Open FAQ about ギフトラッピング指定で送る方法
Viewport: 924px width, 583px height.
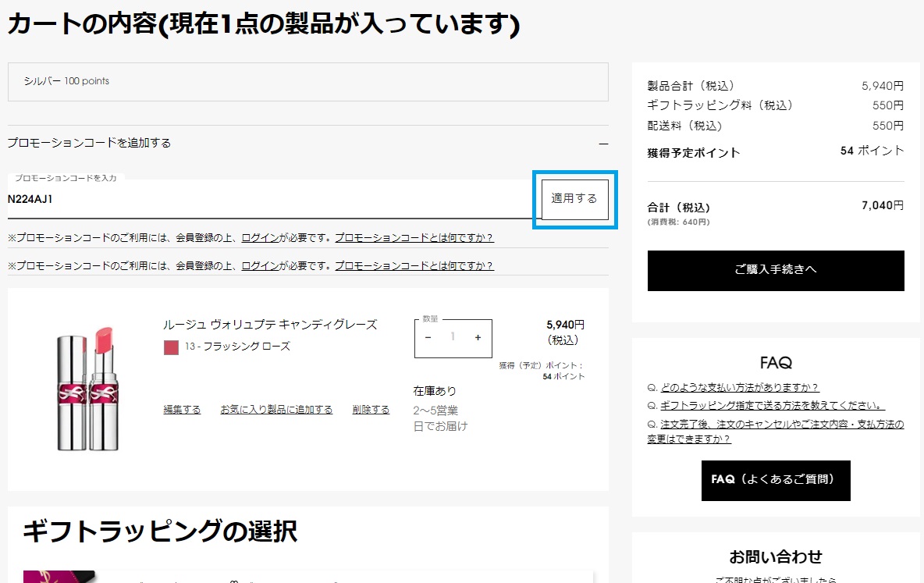tap(772, 406)
